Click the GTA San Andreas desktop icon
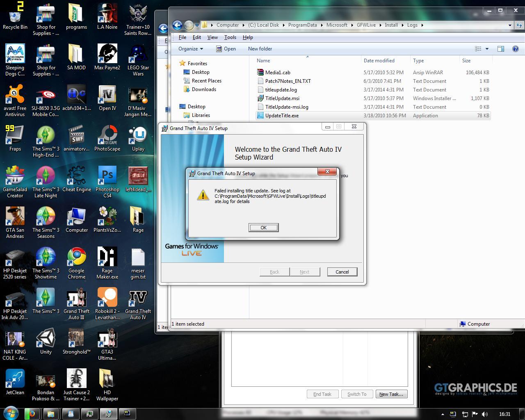Image resolution: width=525 pixels, height=420 pixels. coord(15,222)
